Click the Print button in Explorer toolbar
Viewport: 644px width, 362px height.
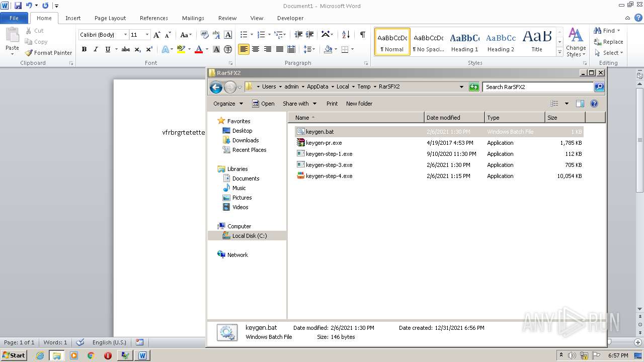[x=332, y=104]
